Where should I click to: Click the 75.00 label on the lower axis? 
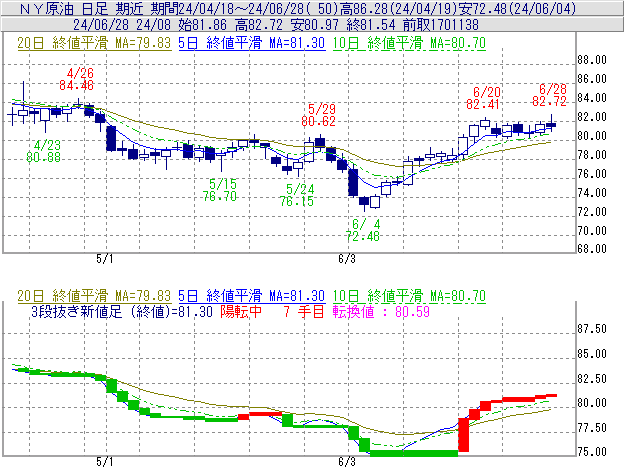click(592, 452)
